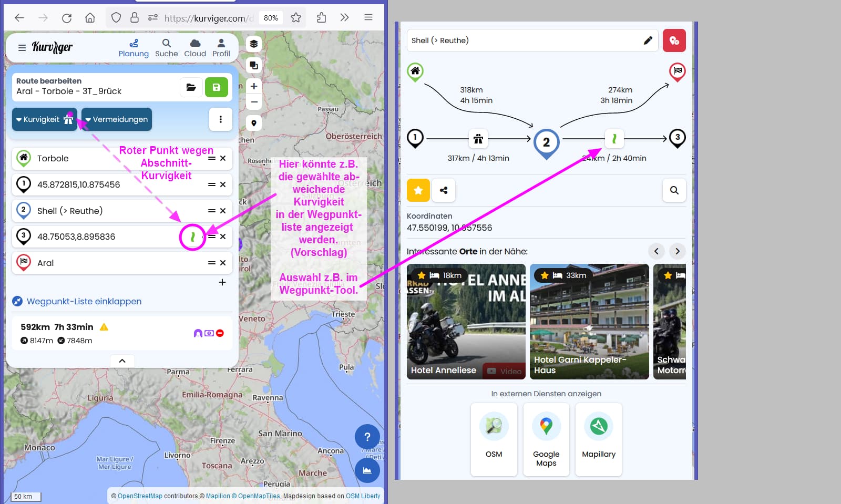Click the red remove-waypoint button
Viewport: 841px width, 504px height.
674,40
